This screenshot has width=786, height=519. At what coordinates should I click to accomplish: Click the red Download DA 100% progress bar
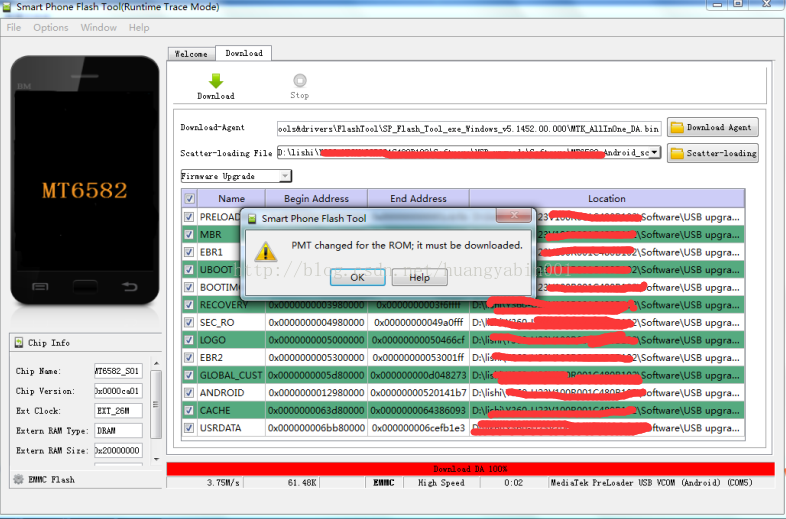pos(470,469)
